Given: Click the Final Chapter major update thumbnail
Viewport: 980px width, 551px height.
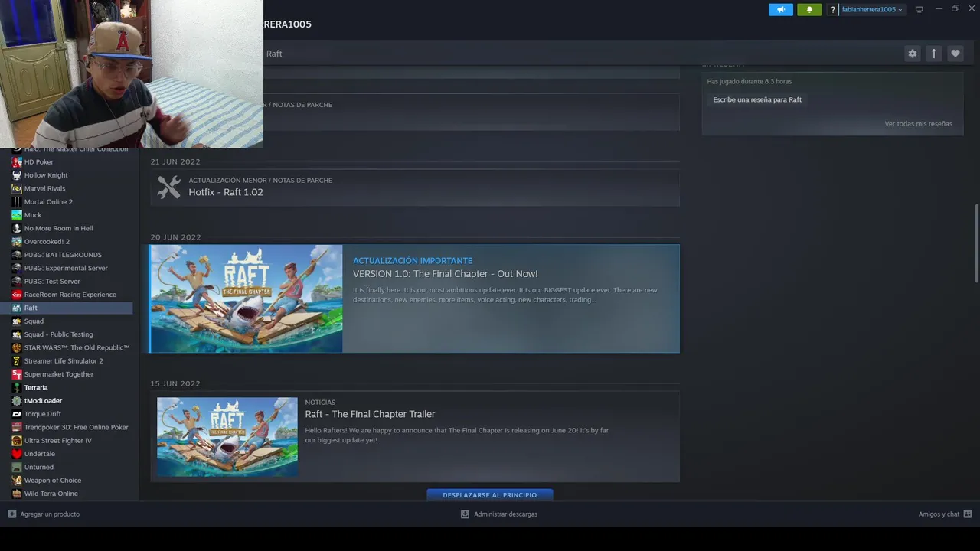Looking at the screenshot, I should [x=246, y=298].
